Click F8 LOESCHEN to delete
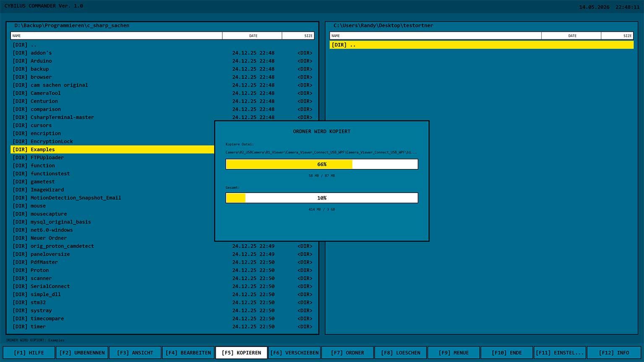Viewport: 644px width, 362px height. pyautogui.click(x=401, y=353)
